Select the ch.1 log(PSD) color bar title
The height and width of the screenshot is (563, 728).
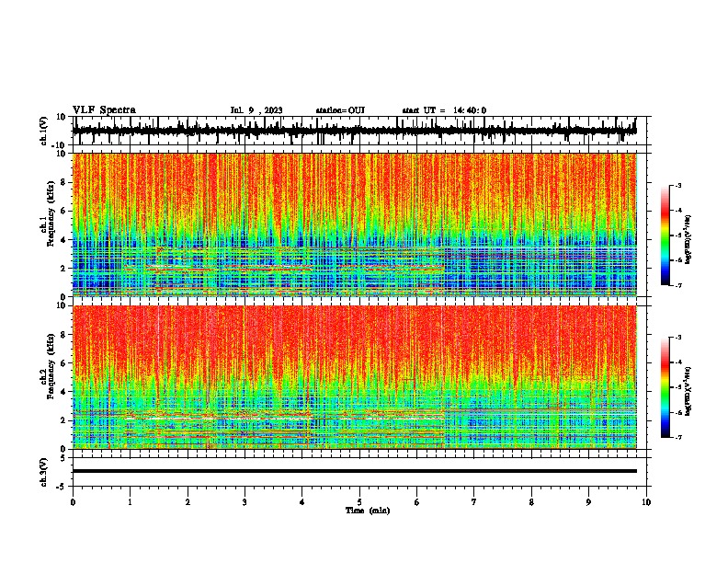688,240
